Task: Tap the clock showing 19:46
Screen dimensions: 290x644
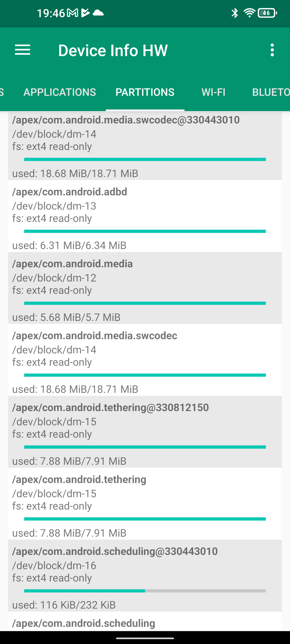Action: point(51,13)
